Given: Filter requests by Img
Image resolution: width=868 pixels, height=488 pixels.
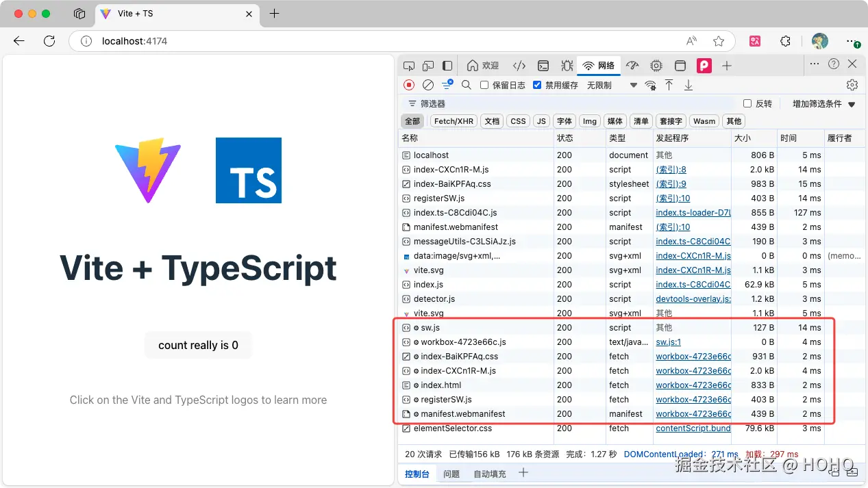Looking at the screenshot, I should tap(589, 121).
